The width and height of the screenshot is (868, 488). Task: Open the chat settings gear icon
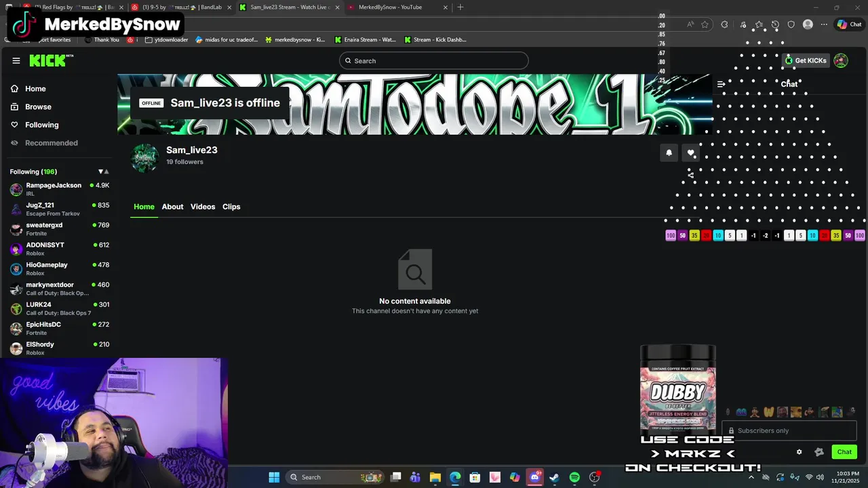[x=799, y=452]
